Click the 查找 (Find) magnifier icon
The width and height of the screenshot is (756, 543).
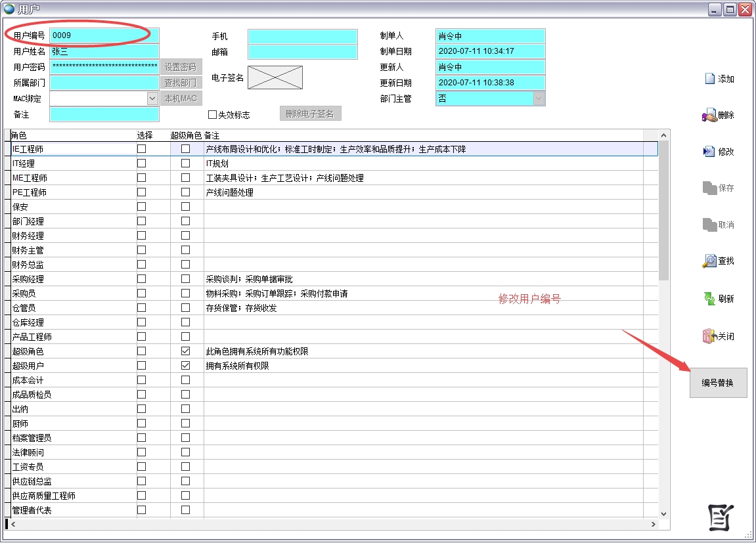coord(709,261)
